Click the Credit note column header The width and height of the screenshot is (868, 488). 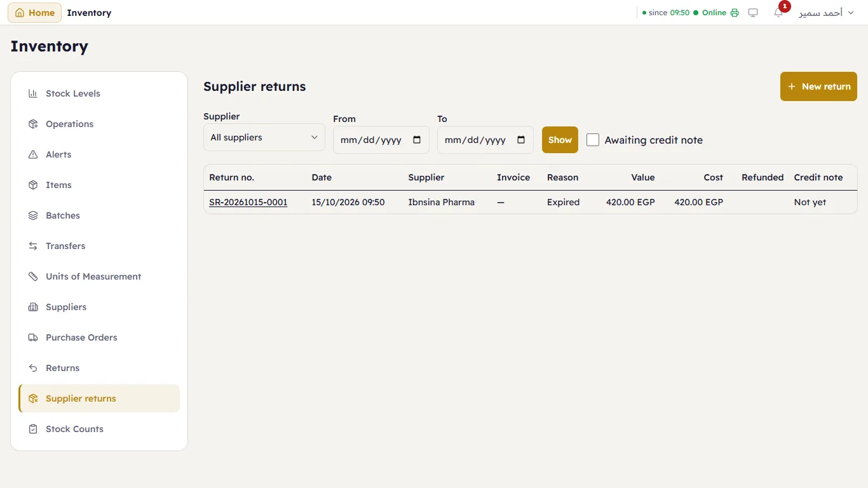click(x=818, y=177)
